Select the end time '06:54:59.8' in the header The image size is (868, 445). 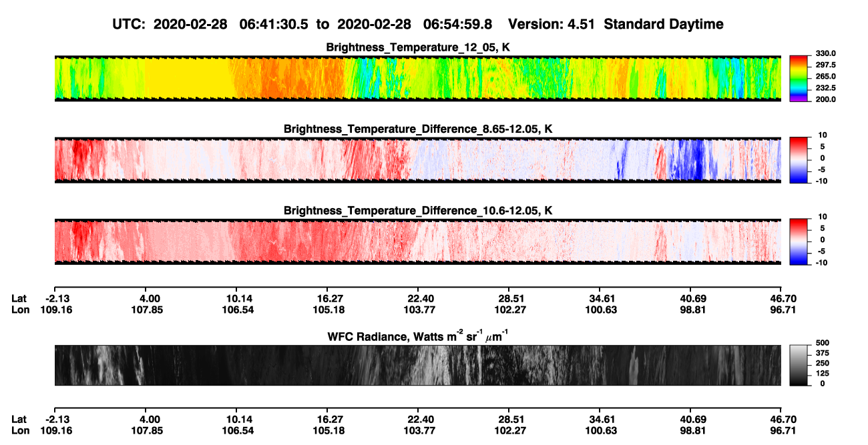pos(458,25)
